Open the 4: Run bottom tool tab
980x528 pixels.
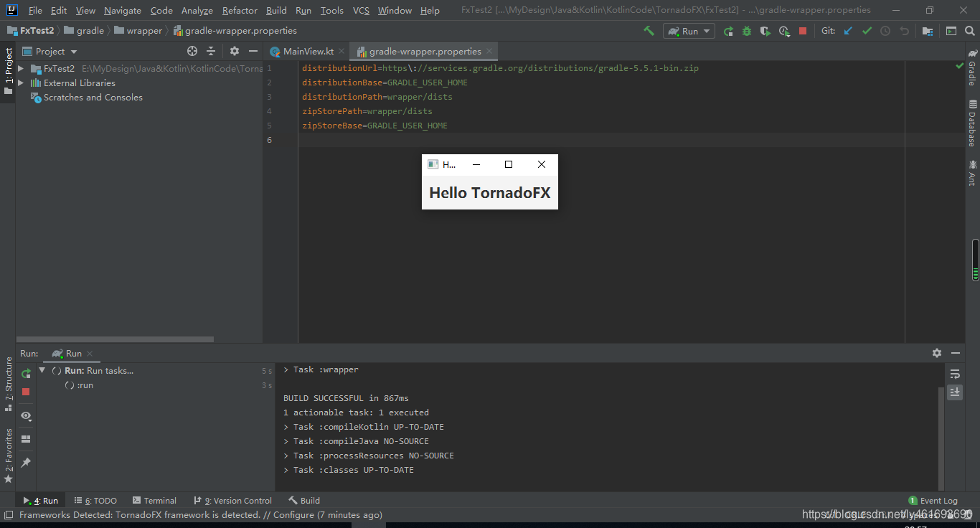[x=41, y=501]
